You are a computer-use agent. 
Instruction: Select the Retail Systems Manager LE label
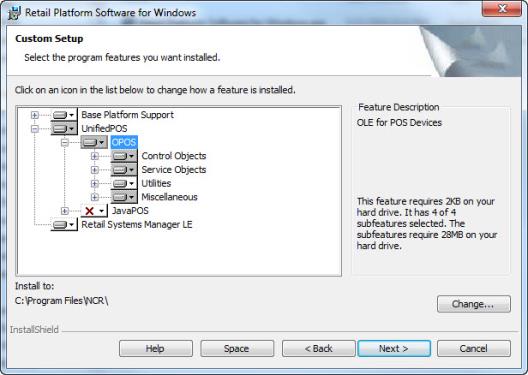pyautogui.click(x=137, y=225)
